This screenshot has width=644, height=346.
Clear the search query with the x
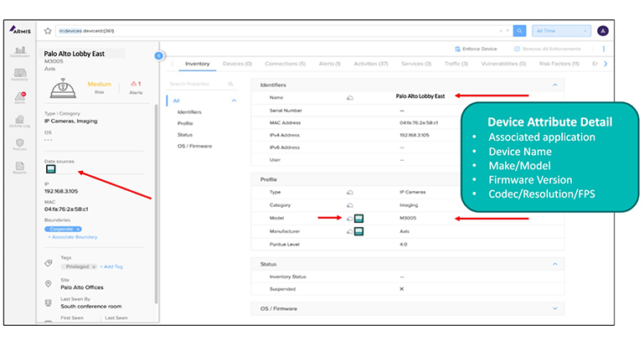500,31
